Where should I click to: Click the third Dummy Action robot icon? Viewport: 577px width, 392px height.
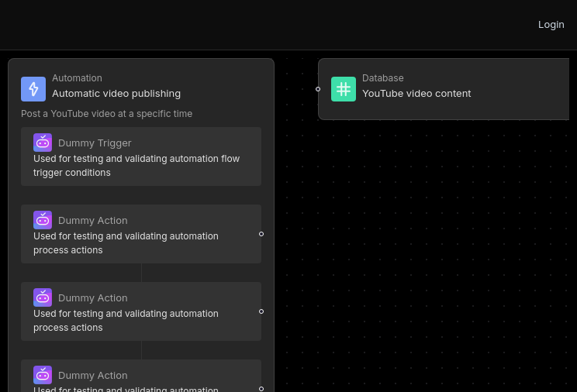click(43, 375)
